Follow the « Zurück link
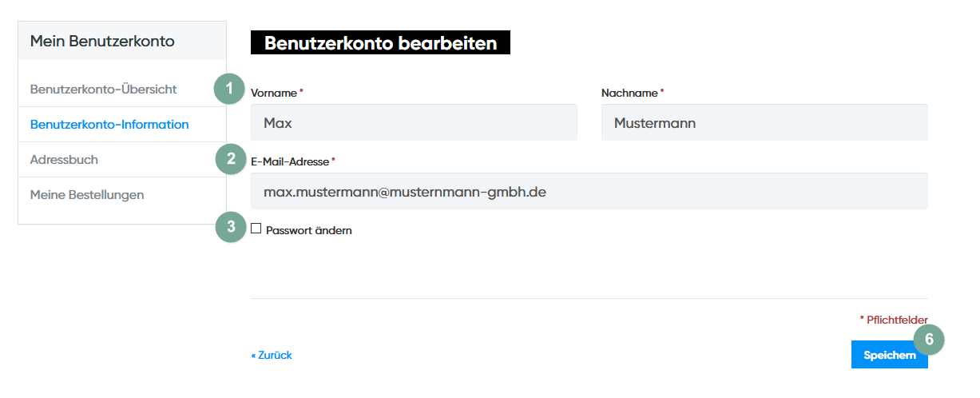The height and width of the screenshot is (398, 980). [x=272, y=355]
